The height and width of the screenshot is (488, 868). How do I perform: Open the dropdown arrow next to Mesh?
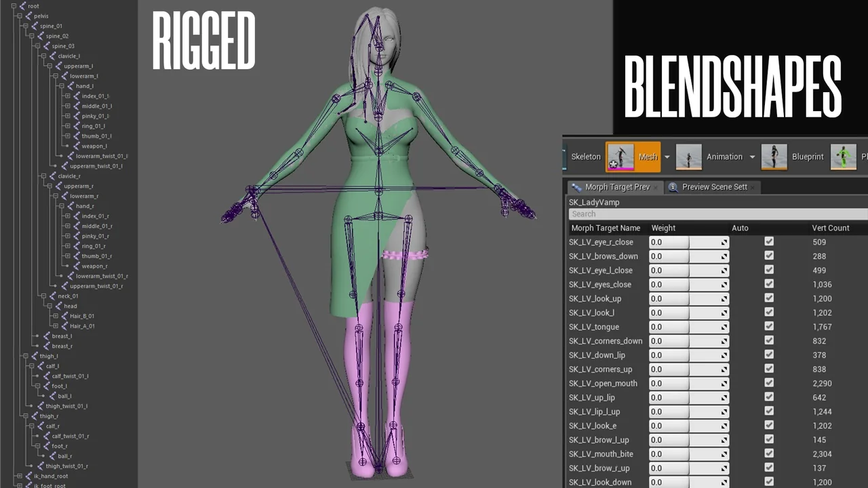pos(667,157)
